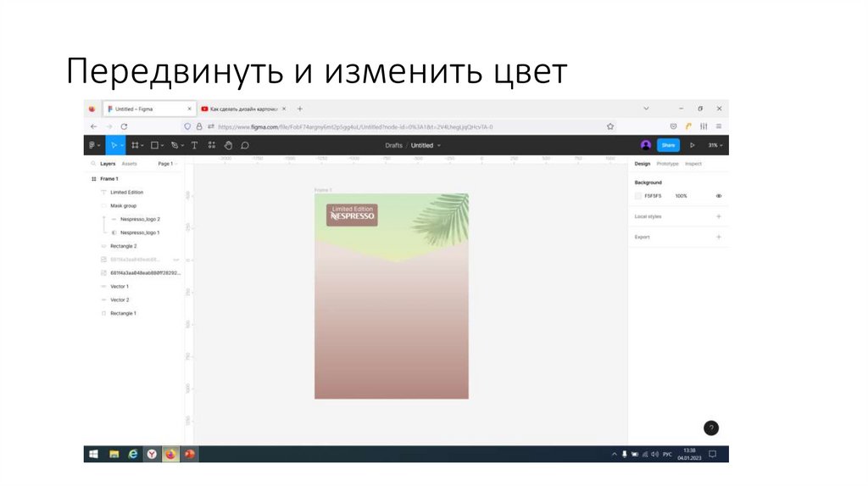Select the Pen tool
868x487 pixels.
tap(175, 145)
